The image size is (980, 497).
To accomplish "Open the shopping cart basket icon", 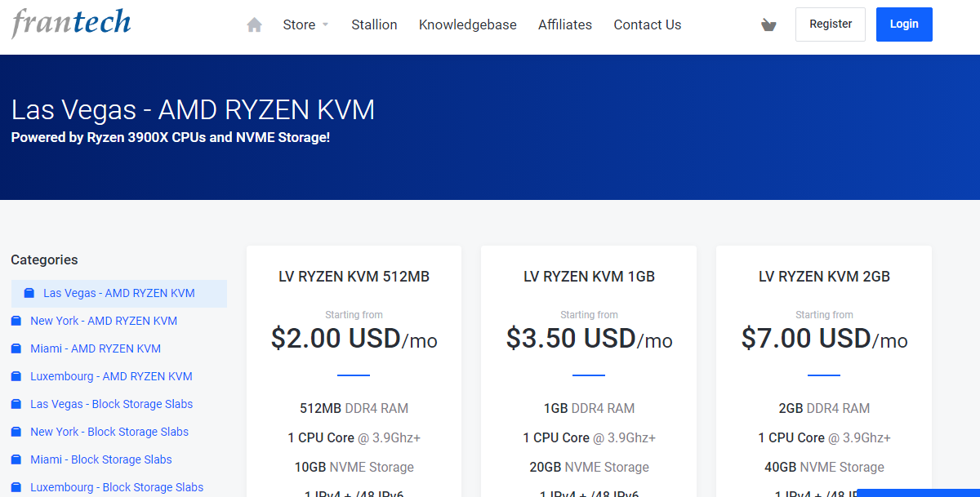I will pos(768,25).
